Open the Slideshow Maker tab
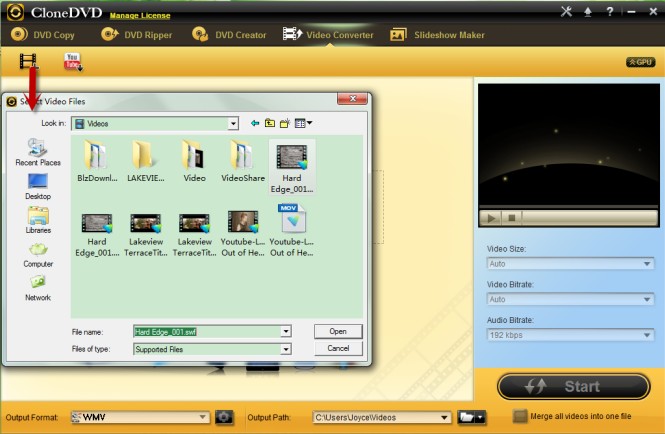This screenshot has height=434, width=665. coord(437,35)
